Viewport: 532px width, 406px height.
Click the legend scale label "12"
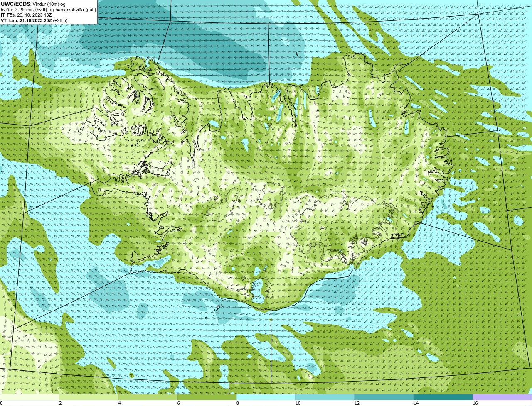click(357, 403)
